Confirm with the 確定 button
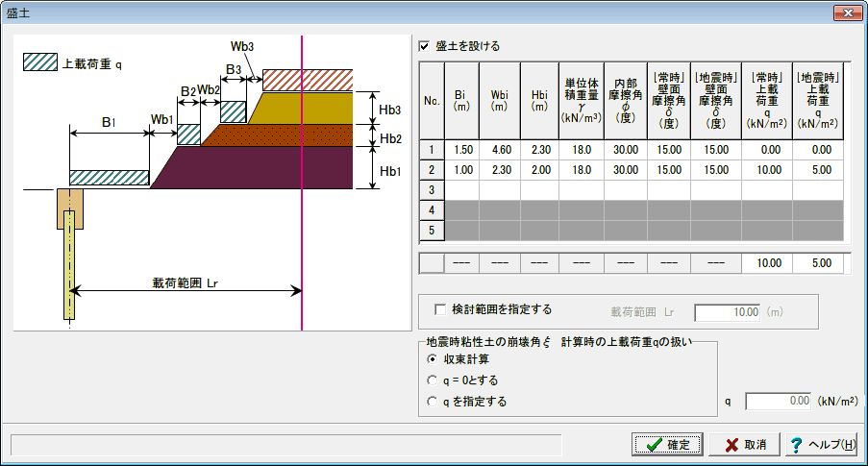 point(667,445)
